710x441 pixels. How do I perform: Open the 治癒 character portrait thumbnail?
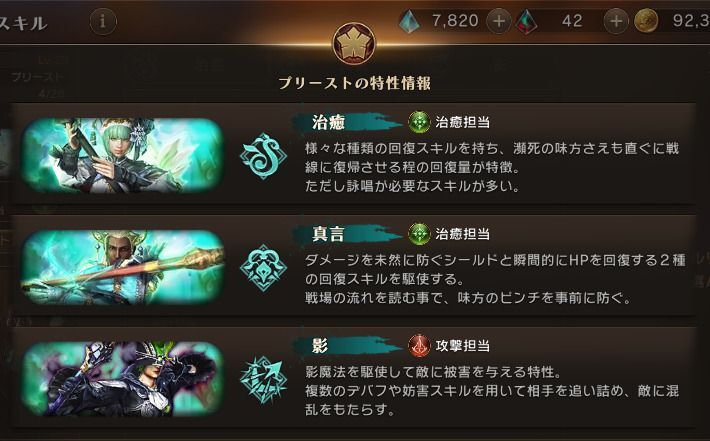click(123, 156)
